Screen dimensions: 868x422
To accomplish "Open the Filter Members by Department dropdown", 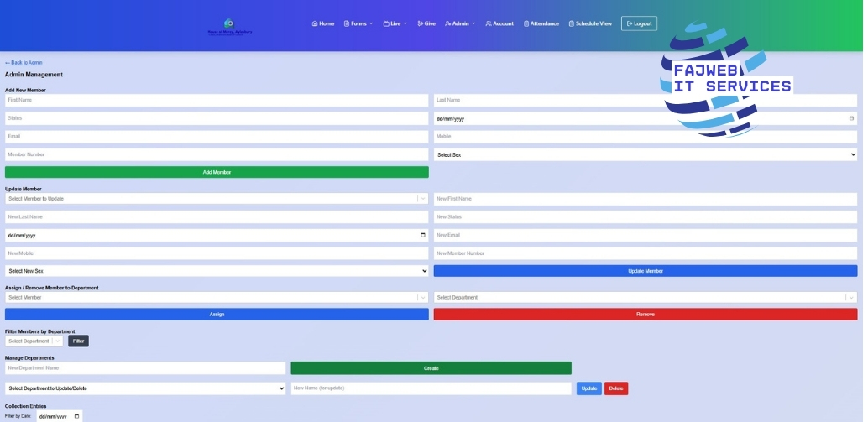I will pos(34,341).
